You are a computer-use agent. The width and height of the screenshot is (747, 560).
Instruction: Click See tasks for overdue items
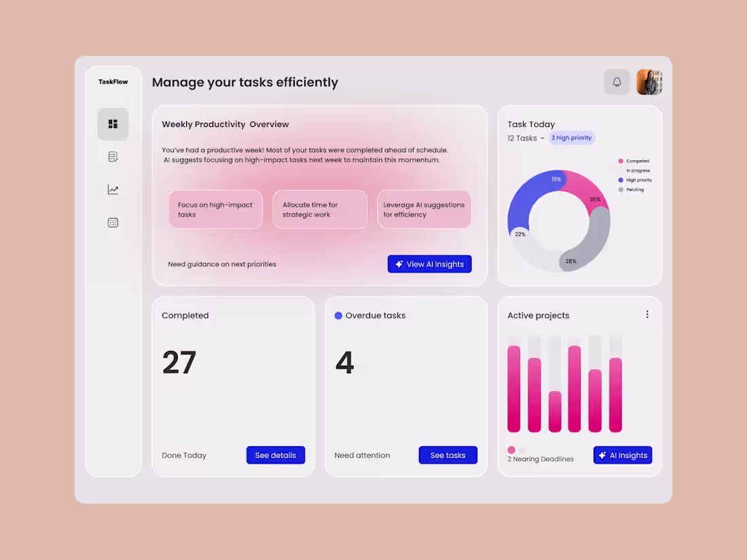448,455
